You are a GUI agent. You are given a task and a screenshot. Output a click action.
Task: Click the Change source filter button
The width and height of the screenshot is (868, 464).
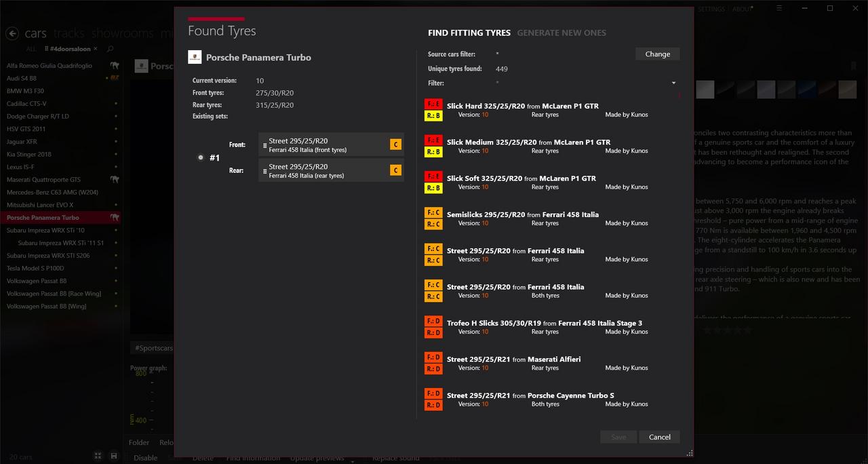click(x=657, y=54)
